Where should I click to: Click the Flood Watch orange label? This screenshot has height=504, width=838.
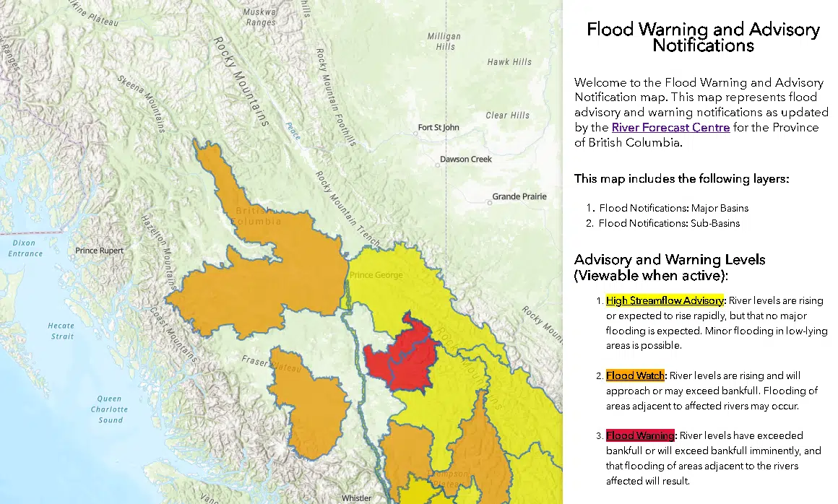pos(635,376)
